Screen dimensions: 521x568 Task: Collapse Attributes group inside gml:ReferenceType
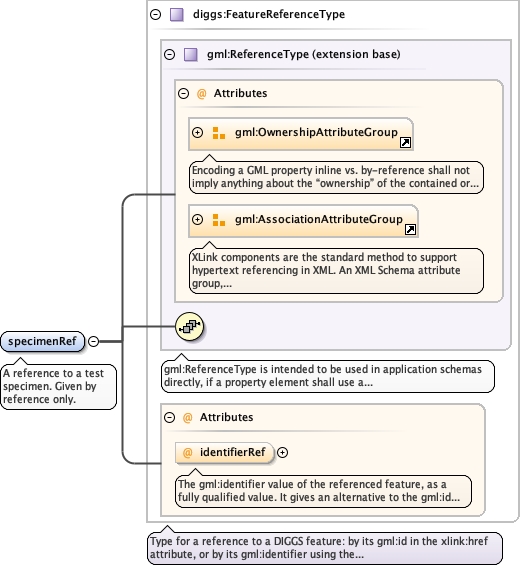pyautogui.click(x=183, y=93)
